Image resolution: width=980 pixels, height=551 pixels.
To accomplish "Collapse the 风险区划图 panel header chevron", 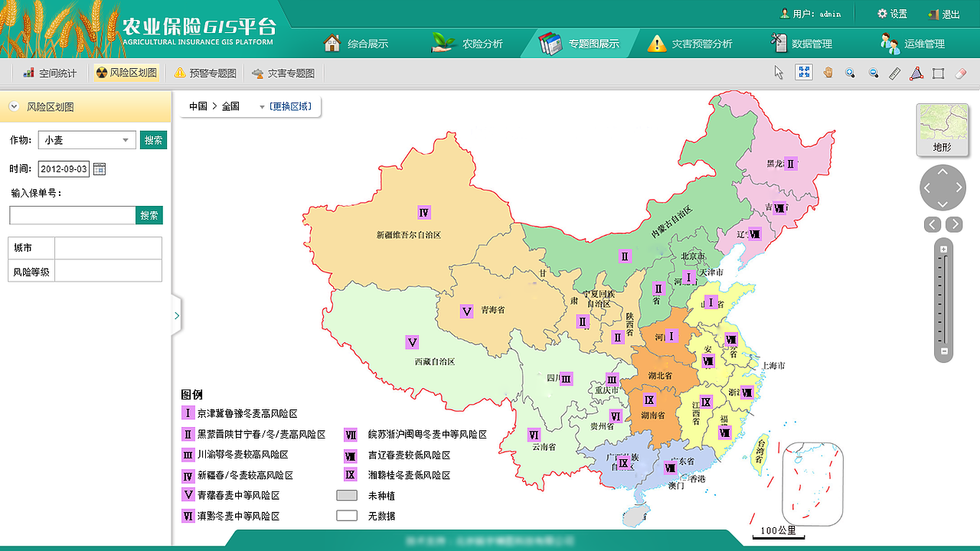I will tap(13, 106).
